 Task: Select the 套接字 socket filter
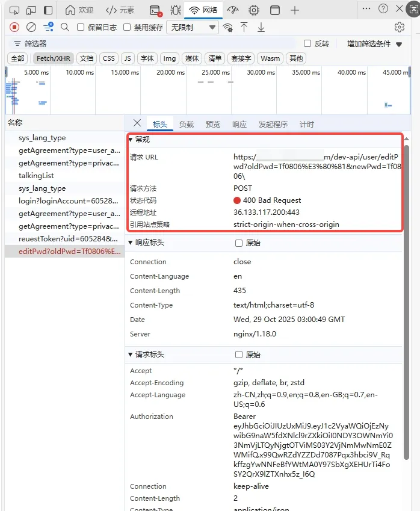(x=241, y=58)
